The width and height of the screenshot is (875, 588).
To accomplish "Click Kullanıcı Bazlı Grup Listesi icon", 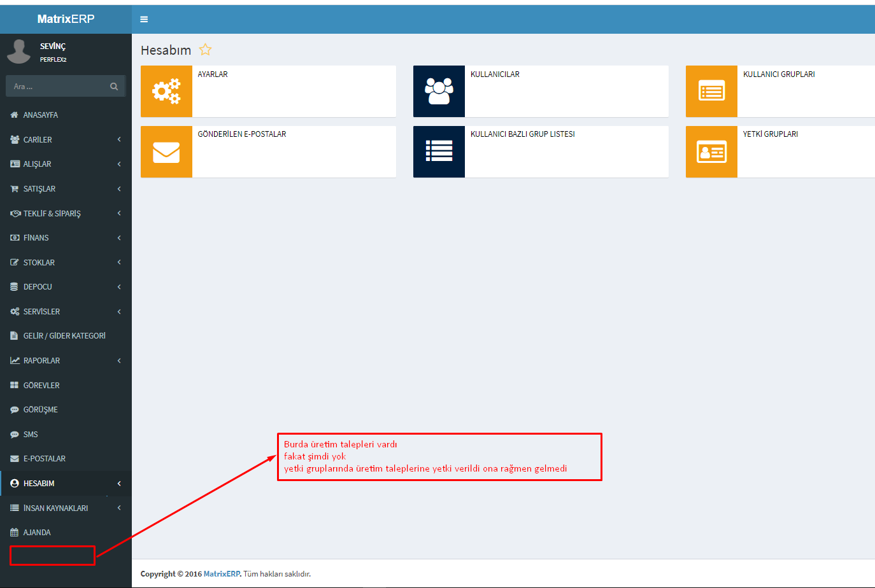I will [439, 151].
